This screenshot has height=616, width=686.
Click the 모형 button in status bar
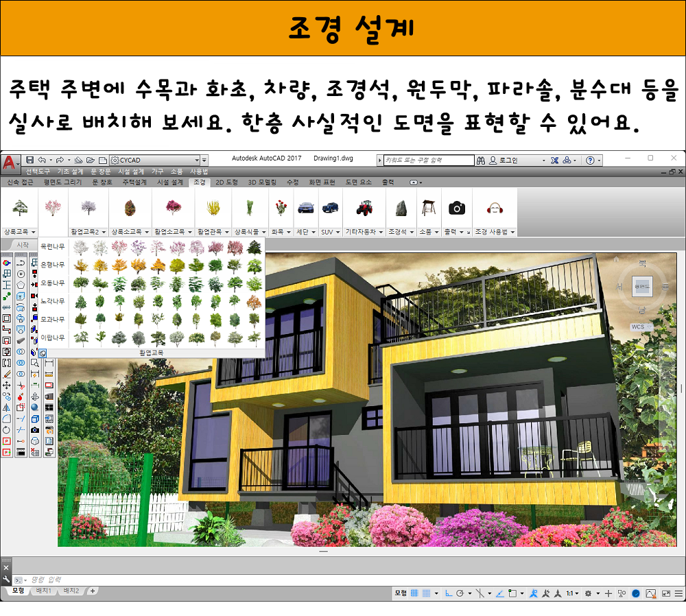click(x=401, y=593)
